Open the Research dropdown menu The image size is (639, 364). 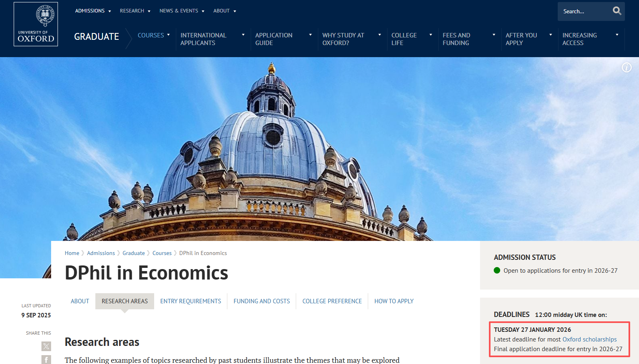click(135, 11)
